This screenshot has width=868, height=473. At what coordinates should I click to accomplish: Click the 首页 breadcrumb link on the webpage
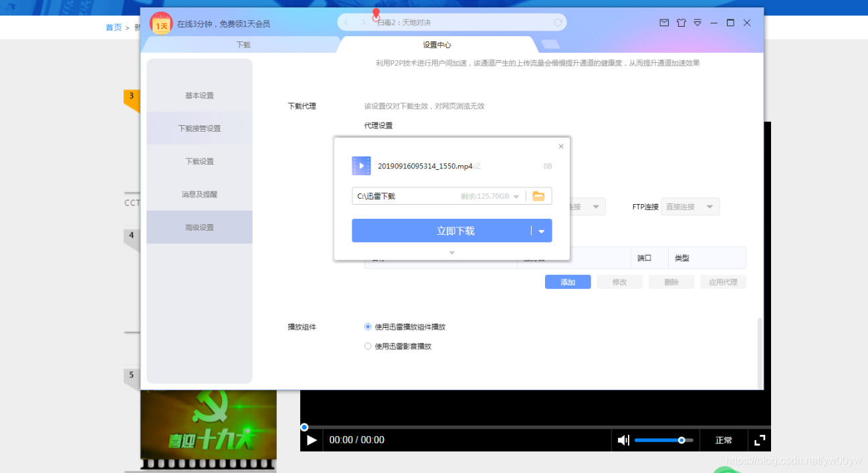tap(114, 27)
